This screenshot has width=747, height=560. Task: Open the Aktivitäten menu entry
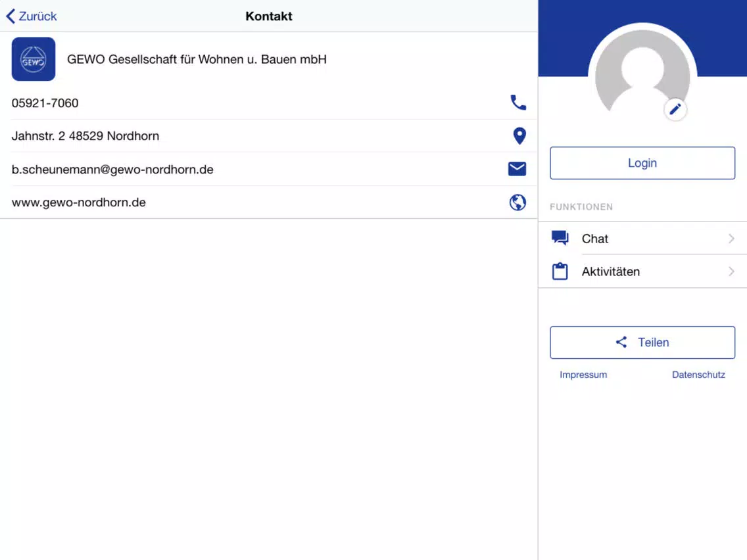coord(642,271)
